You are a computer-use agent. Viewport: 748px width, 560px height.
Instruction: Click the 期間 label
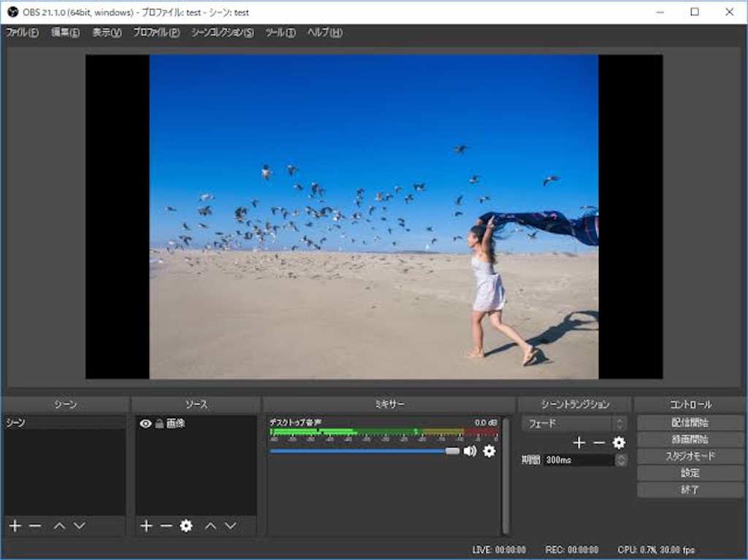tap(530, 460)
